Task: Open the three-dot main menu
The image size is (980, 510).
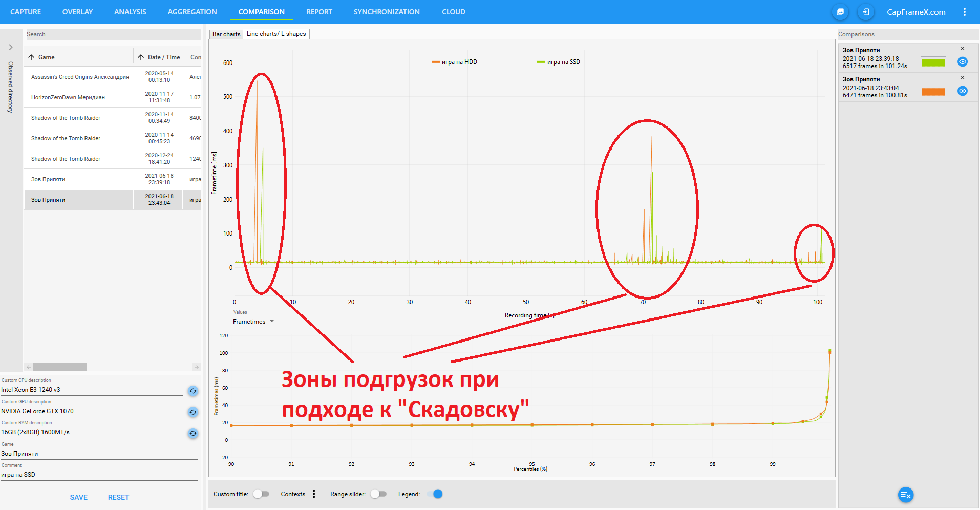Action: point(964,12)
